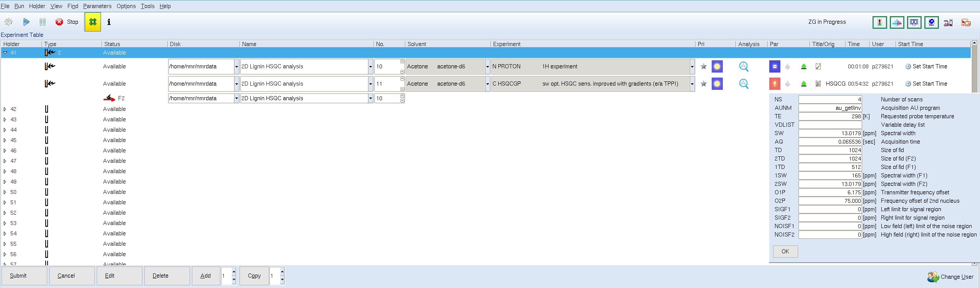The image size is (980, 288).
Task: Click the title edit icon in PROTON row
Action: pos(818,66)
